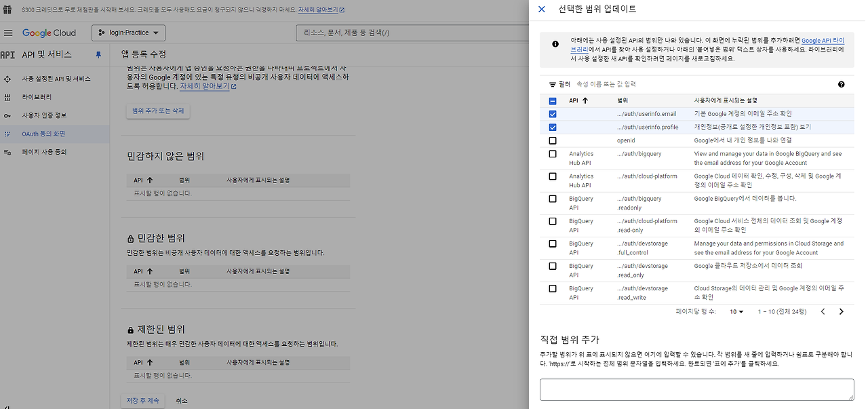Close the scope update side panel

pyautogui.click(x=541, y=9)
